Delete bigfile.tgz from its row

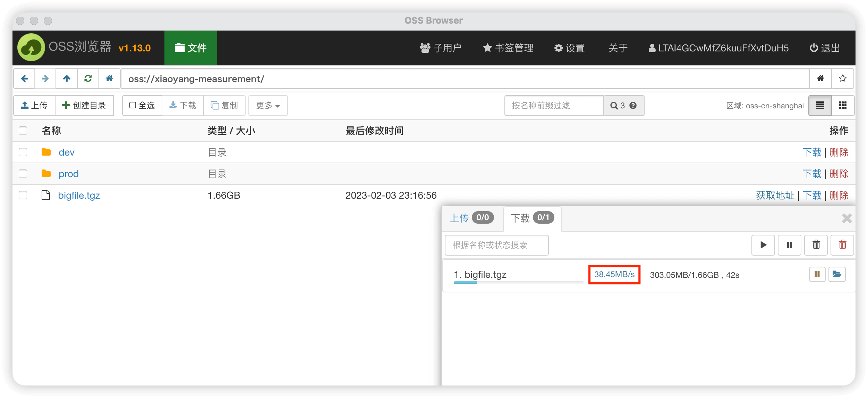(x=839, y=195)
